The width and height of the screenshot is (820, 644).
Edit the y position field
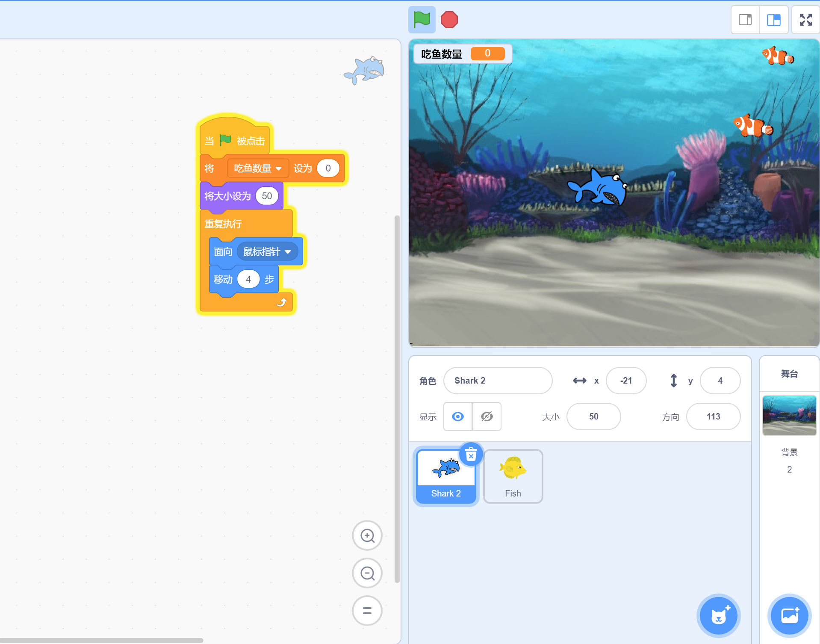point(720,381)
